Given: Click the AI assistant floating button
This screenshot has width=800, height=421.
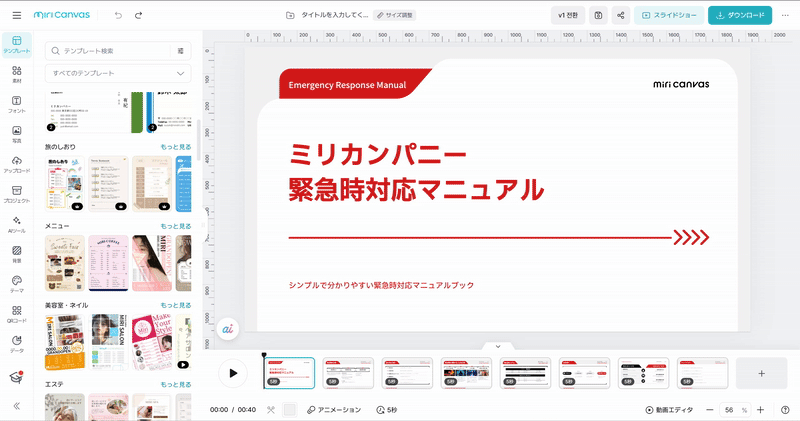Looking at the screenshot, I should click(228, 329).
